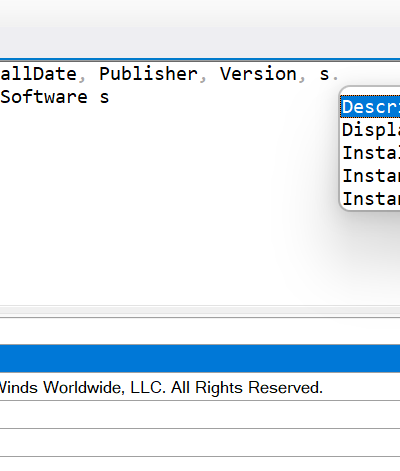Place cursor on the word Publisher in query

click(148, 74)
